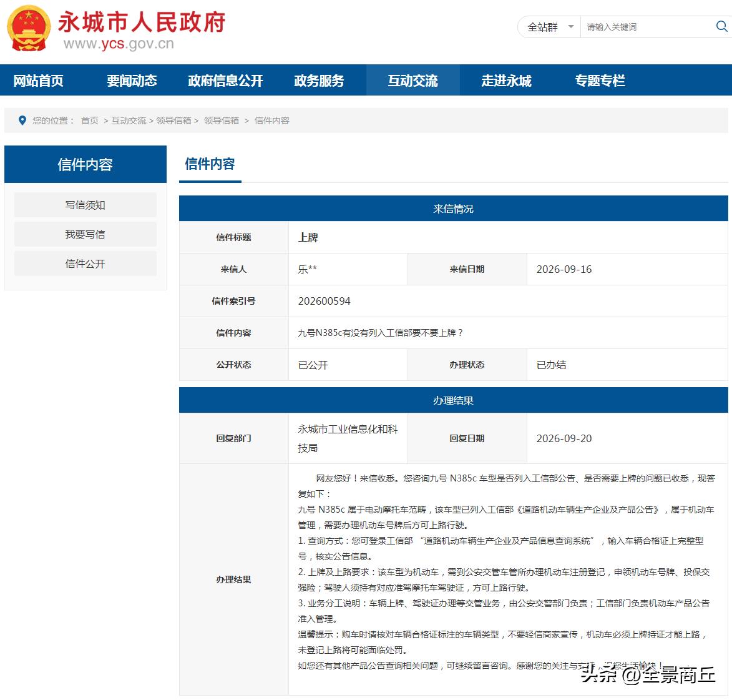Open 网站首页 in the navigation bar
The image size is (732, 700).
click(x=38, y=81)
